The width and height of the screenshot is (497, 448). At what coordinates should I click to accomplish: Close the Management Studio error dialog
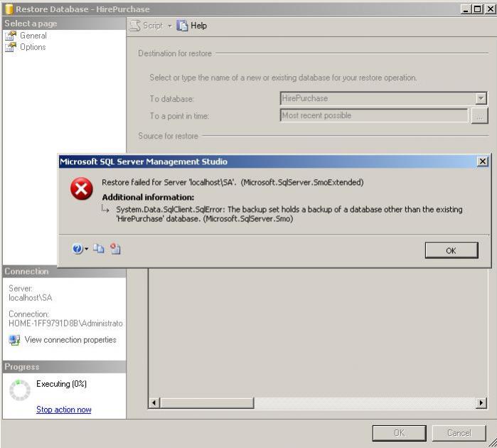point(482,161)
